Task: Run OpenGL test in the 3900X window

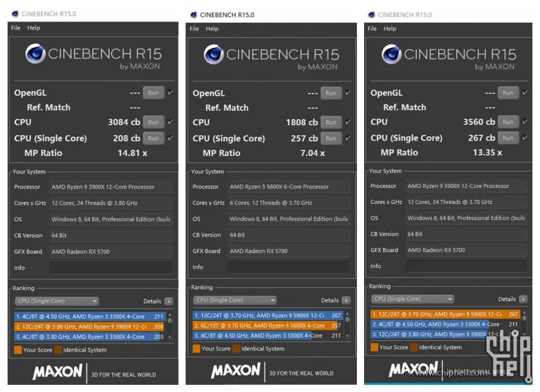Action: tap(153, 93)
